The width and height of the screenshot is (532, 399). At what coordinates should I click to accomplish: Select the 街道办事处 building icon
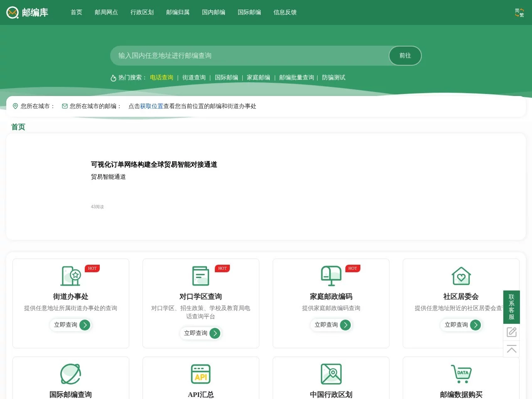pos(71,276)
